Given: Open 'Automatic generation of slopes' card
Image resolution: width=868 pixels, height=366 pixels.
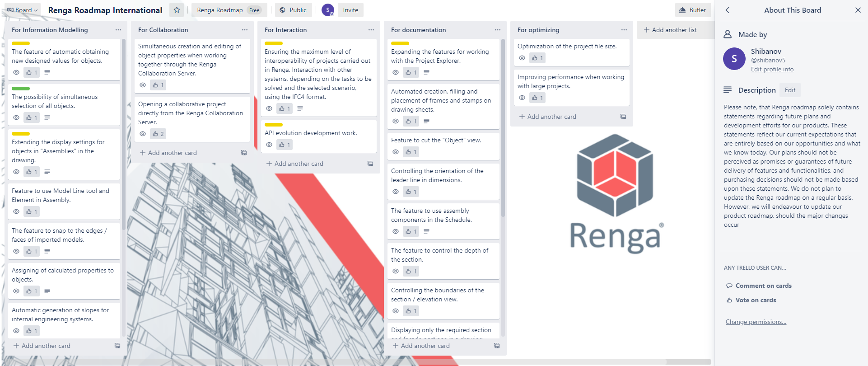Looking at the screenshot, I should pos(64,320).
